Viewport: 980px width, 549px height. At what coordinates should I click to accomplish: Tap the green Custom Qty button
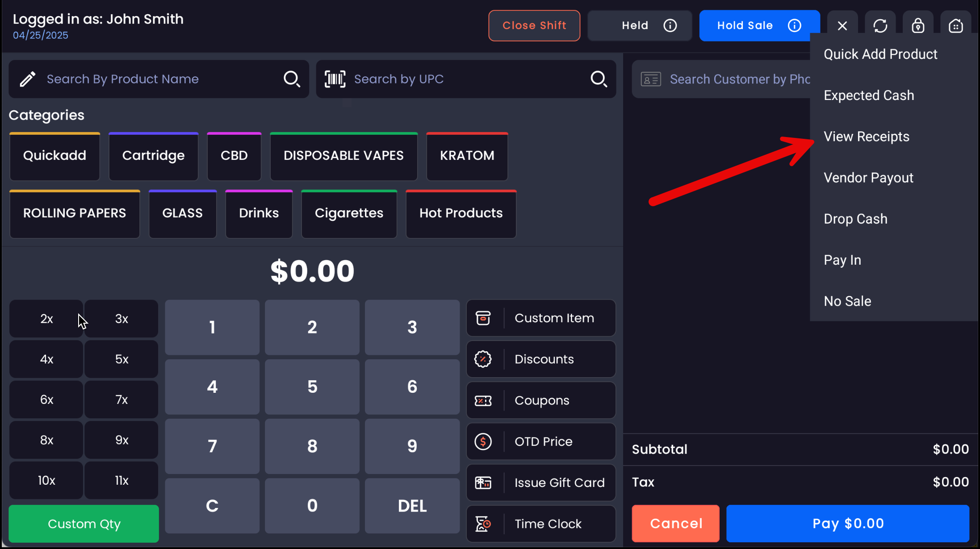pyautogui.click(x=84, y=524)
